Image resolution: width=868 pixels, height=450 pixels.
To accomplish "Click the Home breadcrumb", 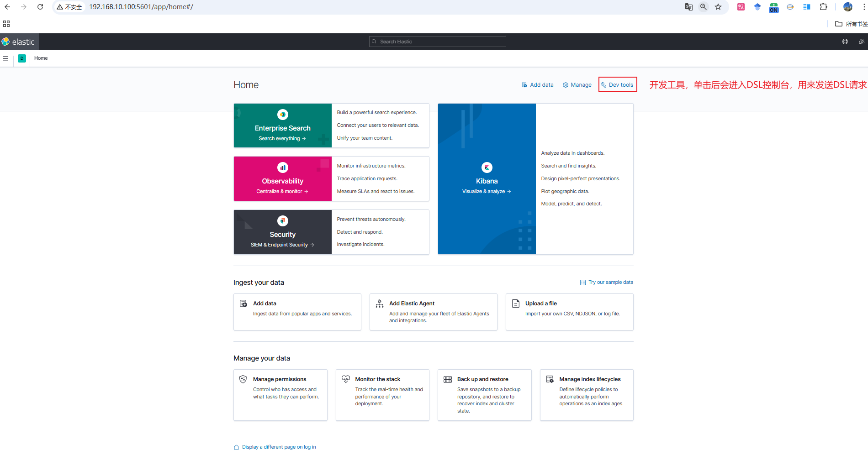I will tap(41, 58).
